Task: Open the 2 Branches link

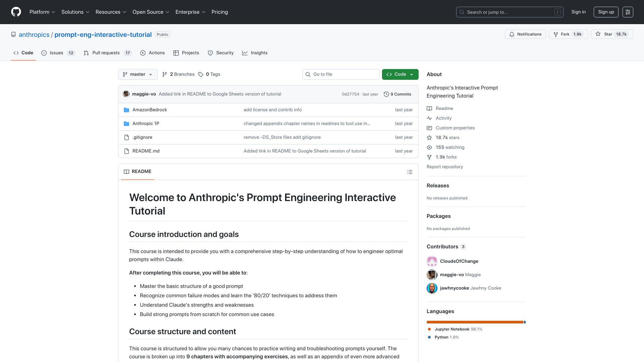Action: (x=178, y=74)
